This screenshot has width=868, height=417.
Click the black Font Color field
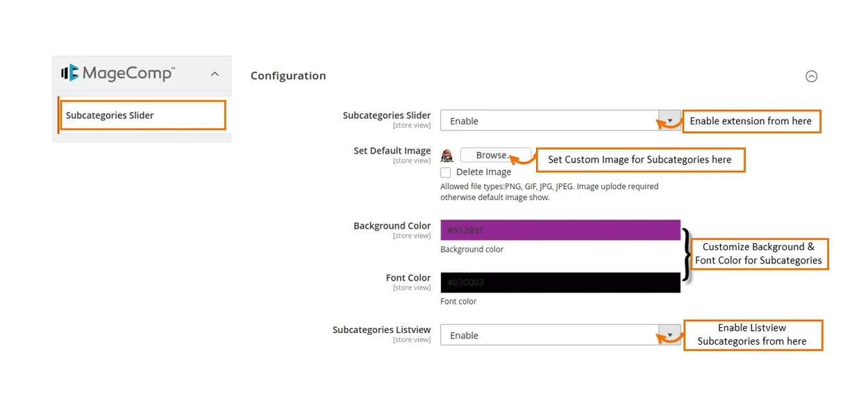pyautogui.click(x=560, y=282)
